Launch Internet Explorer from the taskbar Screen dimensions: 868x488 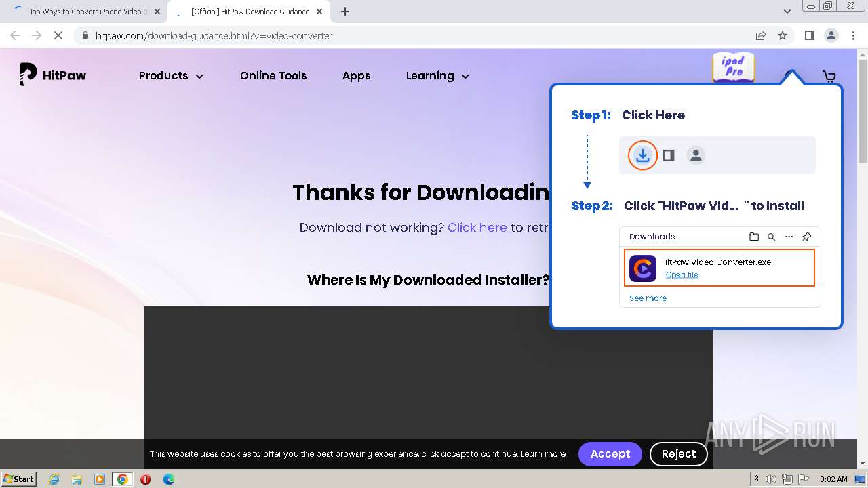point(54,479)
